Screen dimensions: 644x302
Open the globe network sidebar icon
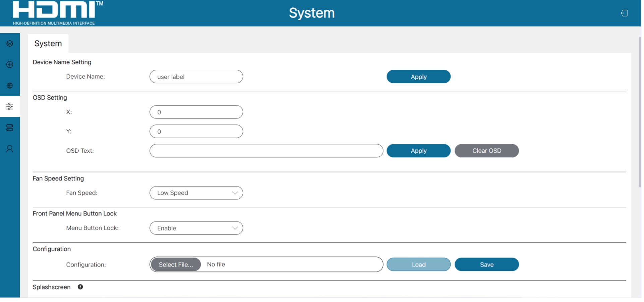(10, 86)
